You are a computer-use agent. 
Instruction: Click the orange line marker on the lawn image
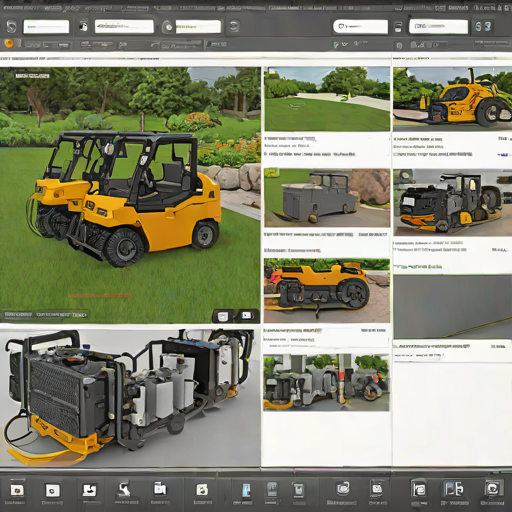[x=100, y=296]
